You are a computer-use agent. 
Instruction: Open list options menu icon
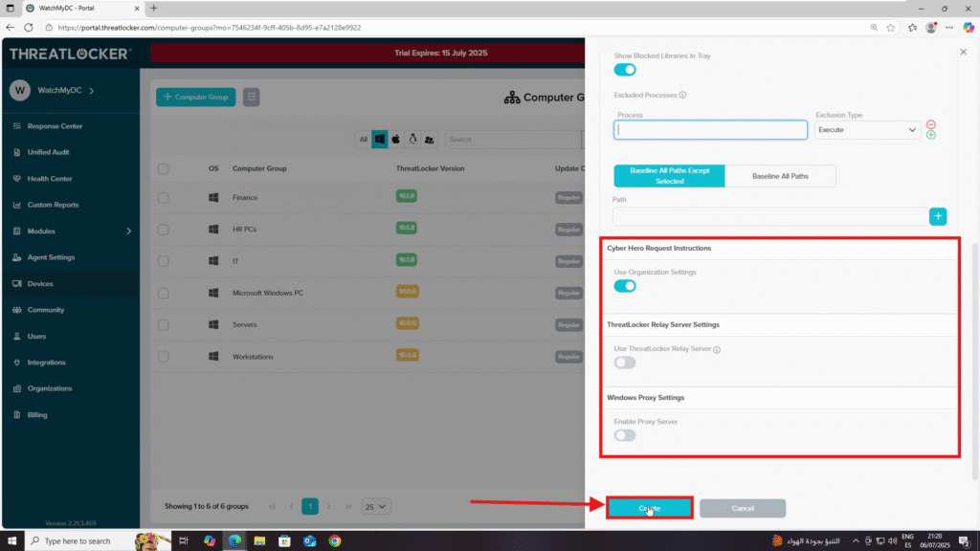(x=252, y=97)
